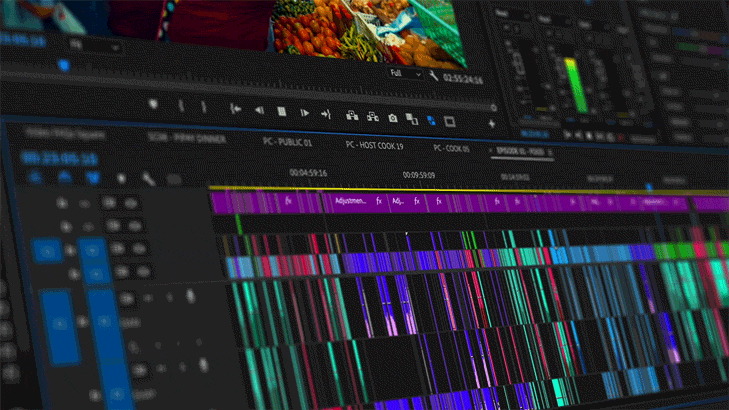Go to Out point in Program monitor
Image resolution: width=729 pixels, height=410 pixels.
click(x=326, y=114)
